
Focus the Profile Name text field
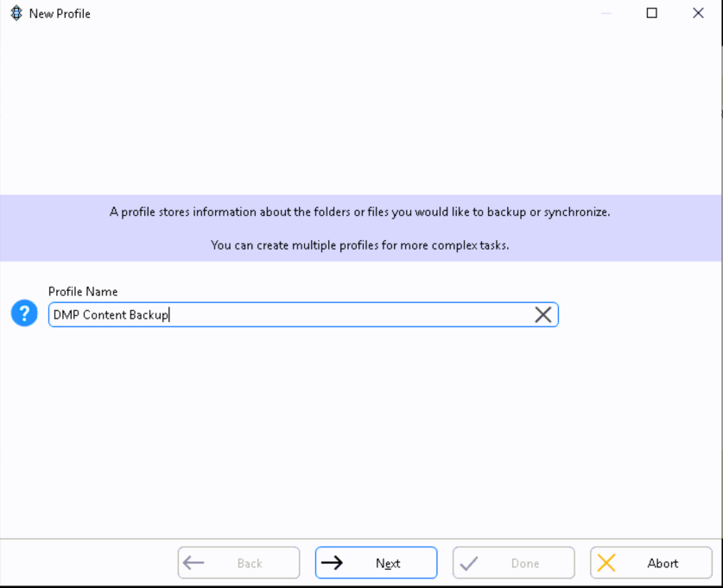[x=346, y=315]
